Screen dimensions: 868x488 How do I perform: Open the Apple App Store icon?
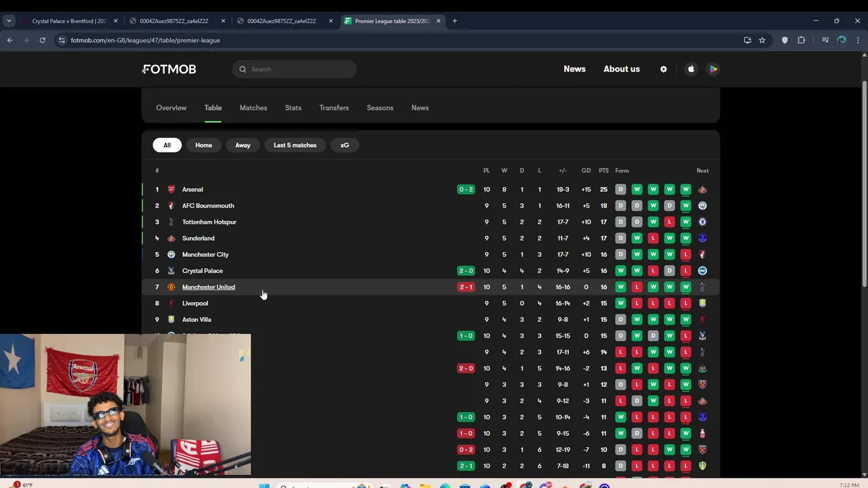[x=691, y=69]
